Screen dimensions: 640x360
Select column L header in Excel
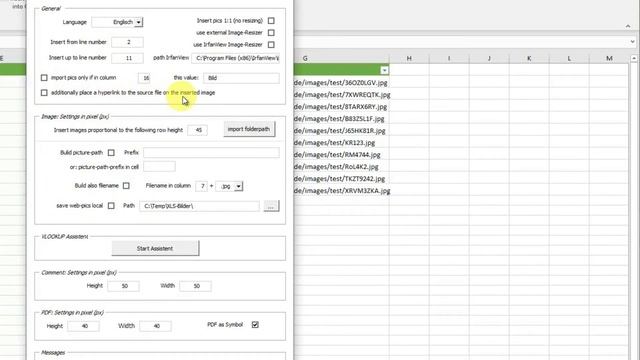pyautogui.click(x=569, y=58)
